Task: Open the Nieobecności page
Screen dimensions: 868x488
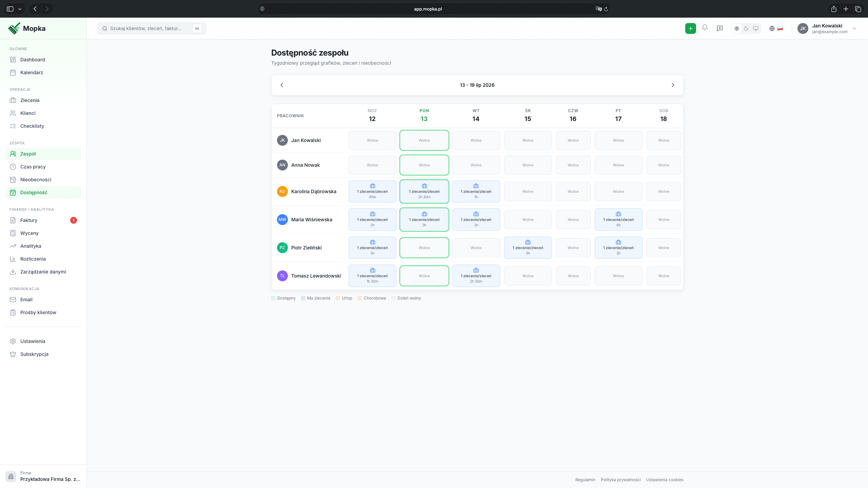Action: coord(43,180)
